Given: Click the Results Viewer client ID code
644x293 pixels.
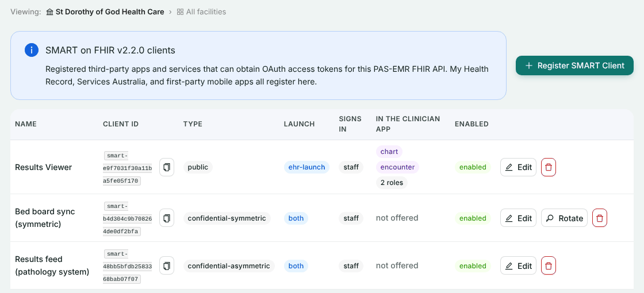Looking at the screenshot, I should click(x=127, y=168).
